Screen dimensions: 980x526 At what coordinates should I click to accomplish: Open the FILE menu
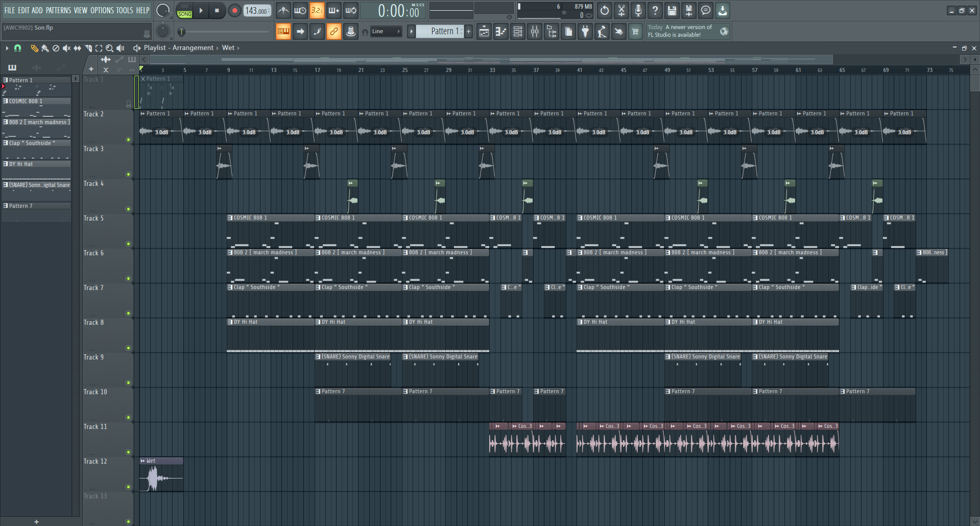[10, 10]
